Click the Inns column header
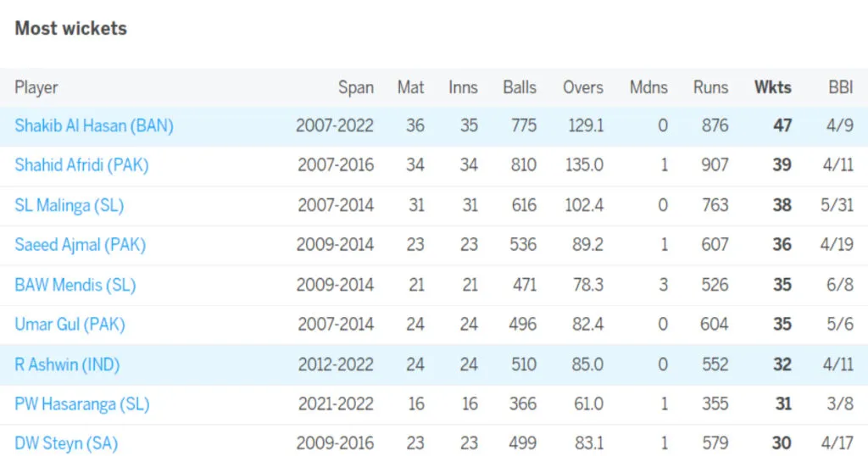Viewport: 868px width, 456px height. tap(464, 87)
